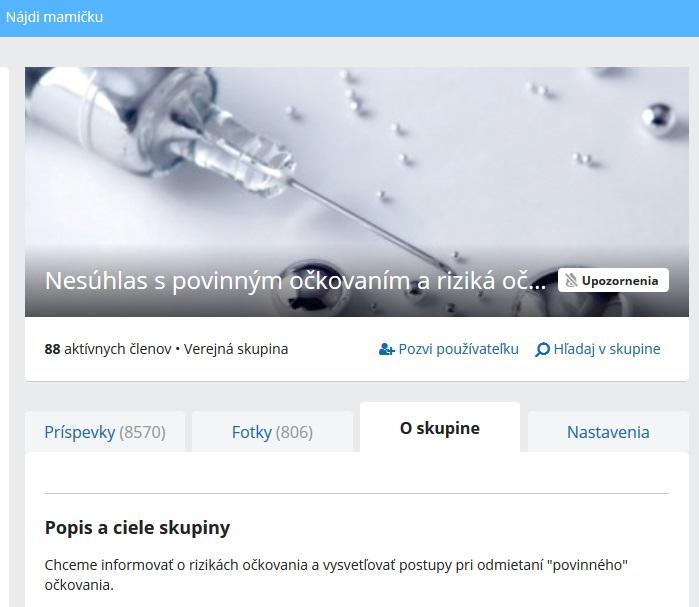
Task: Click the syringe cover photo
Action: (x=357, y=169)
